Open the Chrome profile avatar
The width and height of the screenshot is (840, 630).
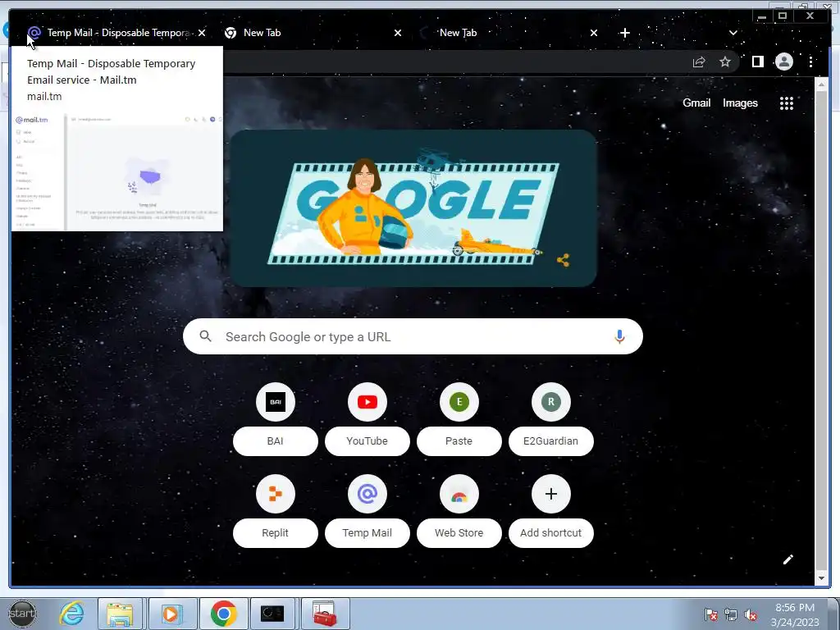click(x=783, y=62)
